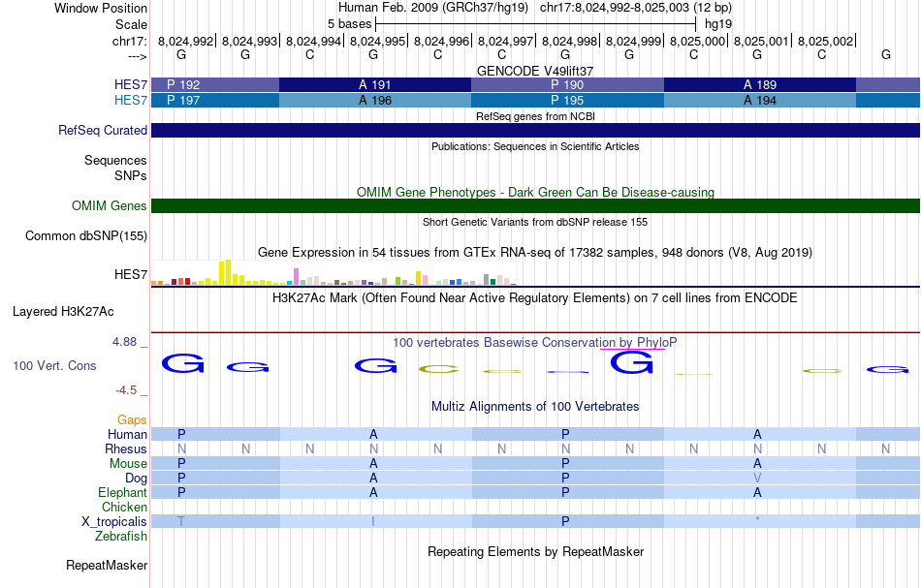Click the GTEx HES7 label

(x=131, y=275)
